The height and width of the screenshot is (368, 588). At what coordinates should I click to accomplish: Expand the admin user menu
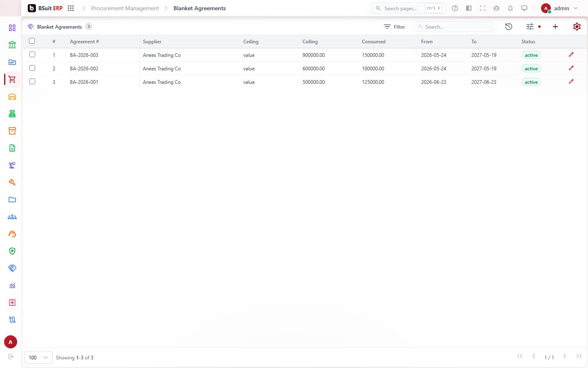[559, 8]
